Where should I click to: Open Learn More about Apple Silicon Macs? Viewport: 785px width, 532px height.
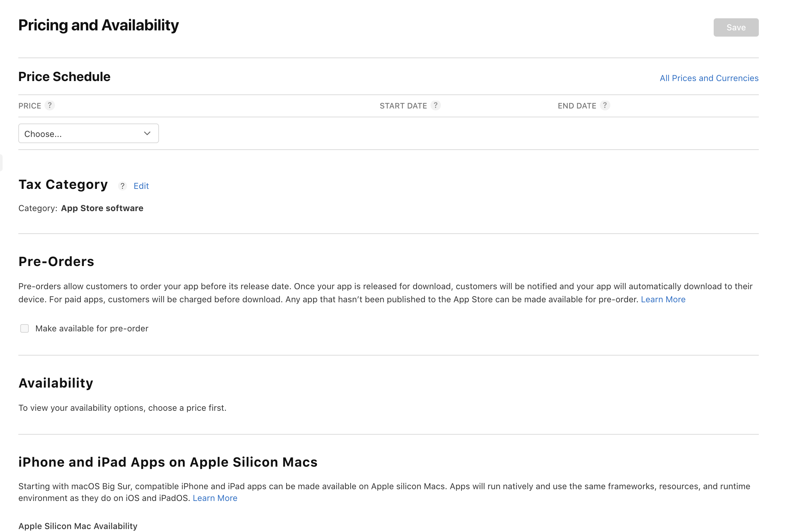pyautogui.click(x=215, y=498)
